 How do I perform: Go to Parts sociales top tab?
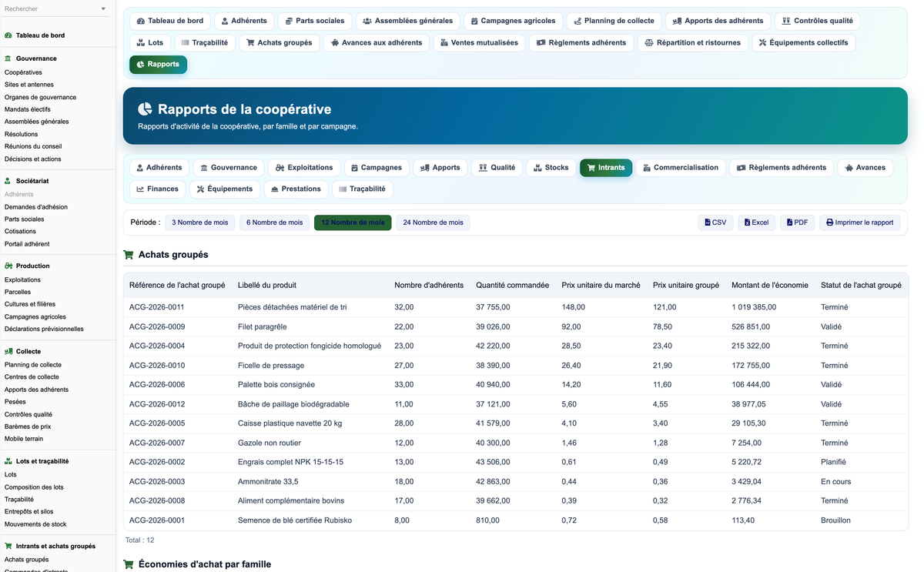(314, 21)
